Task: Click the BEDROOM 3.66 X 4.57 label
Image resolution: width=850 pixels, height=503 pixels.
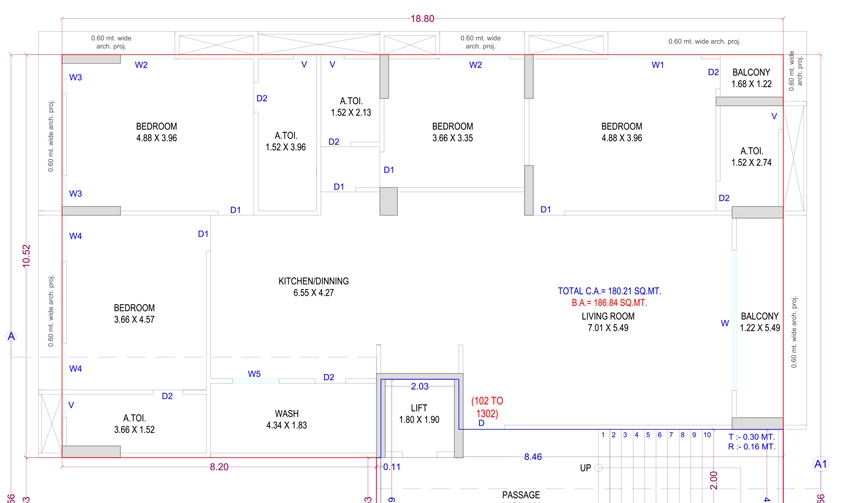Action: [134, 314]
